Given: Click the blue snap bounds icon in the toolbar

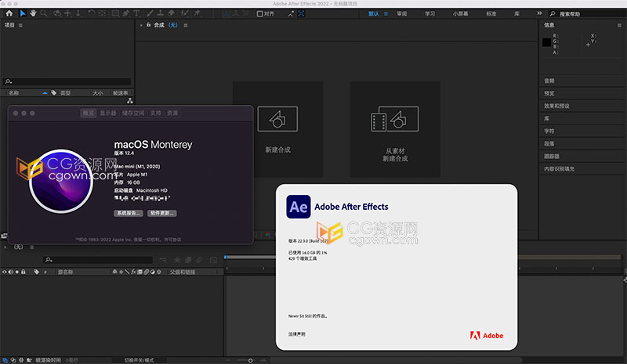Looking at the screenshot, I should pos(301,13).
